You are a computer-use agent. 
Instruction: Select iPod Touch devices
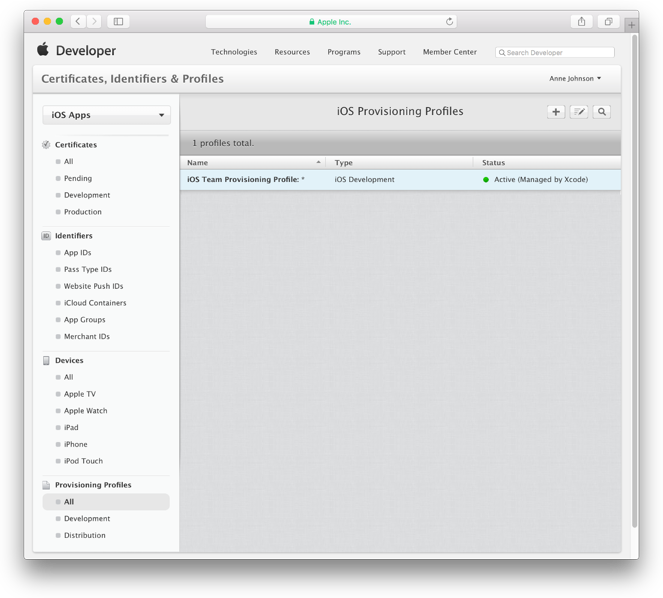83,461
